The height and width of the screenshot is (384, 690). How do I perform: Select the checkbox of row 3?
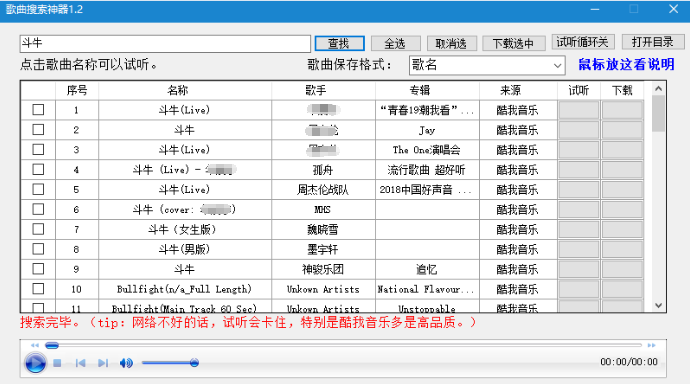[38, 150]
